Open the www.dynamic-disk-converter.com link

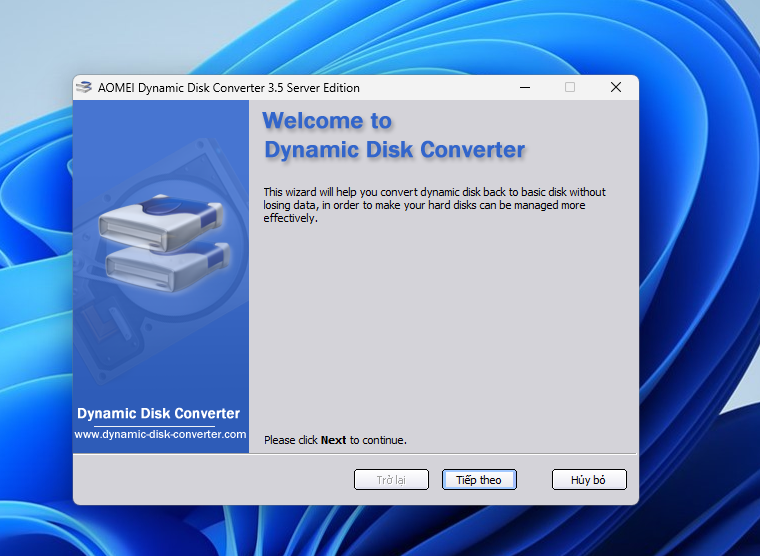click(160, 434)
